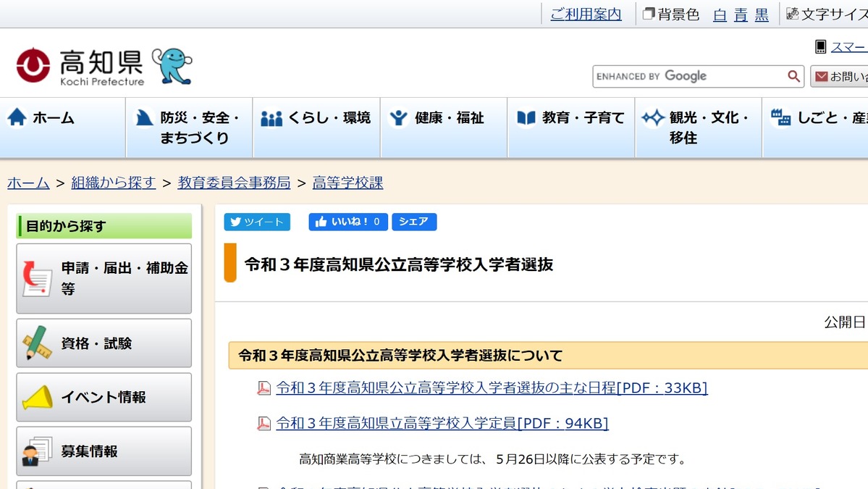
Task: Open 入学者選抜の主な日程 PDF link
Action: click(x=492, y=388)
